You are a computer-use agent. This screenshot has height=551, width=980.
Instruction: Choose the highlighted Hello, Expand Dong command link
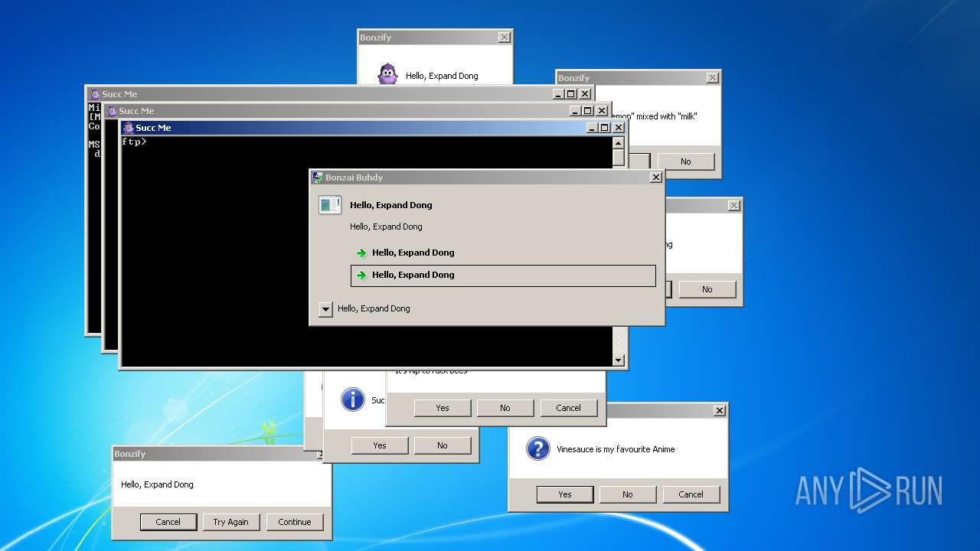pos(503,275)
